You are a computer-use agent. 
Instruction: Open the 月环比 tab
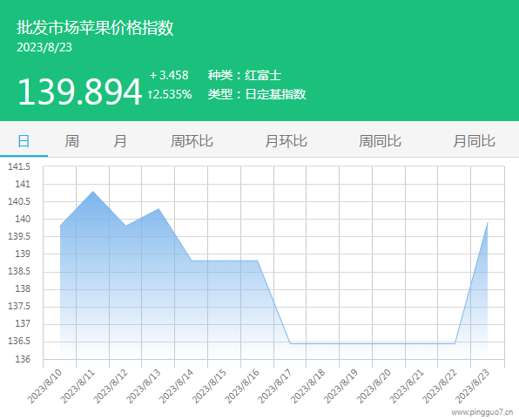(286, 141)
